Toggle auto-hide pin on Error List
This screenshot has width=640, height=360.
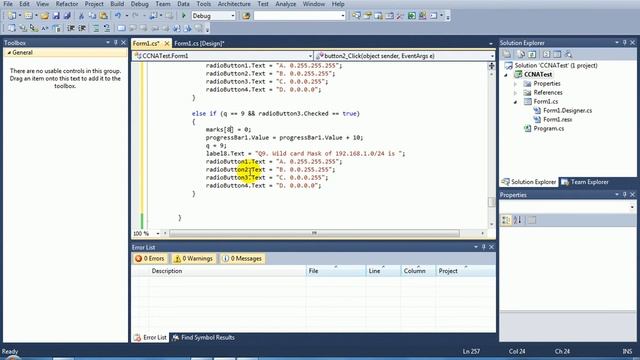pyautogui.click(x=484, y=247)
